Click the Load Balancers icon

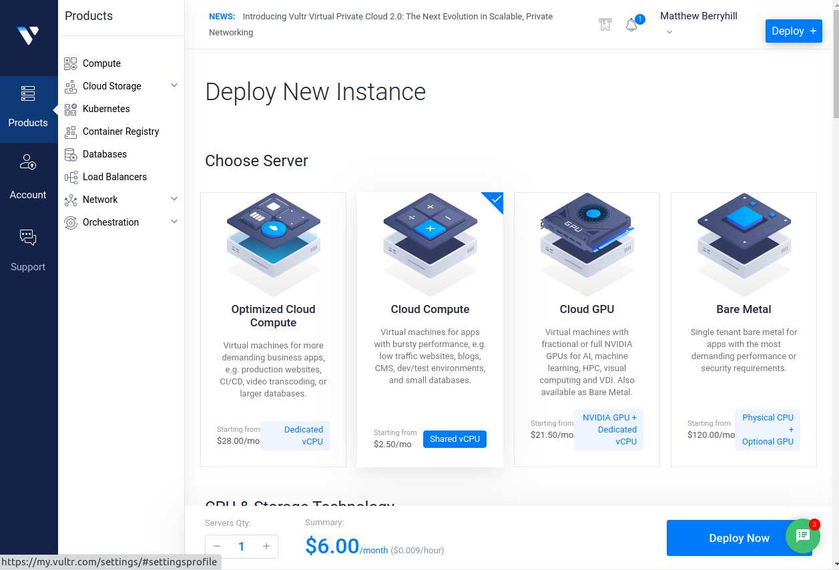[x=70, y=177]
